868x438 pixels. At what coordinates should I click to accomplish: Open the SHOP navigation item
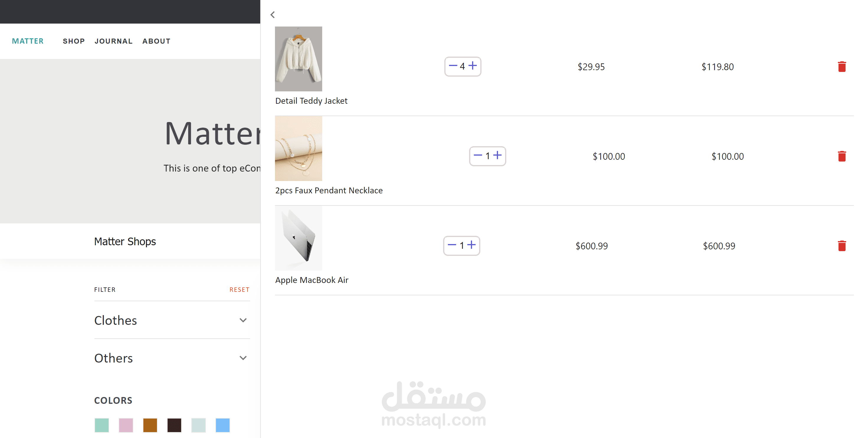click(x=73, y=41)
